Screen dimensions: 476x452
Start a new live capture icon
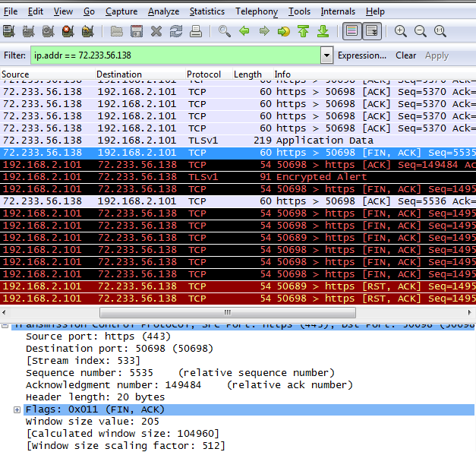pyautogui.click(x=48, y=31)
